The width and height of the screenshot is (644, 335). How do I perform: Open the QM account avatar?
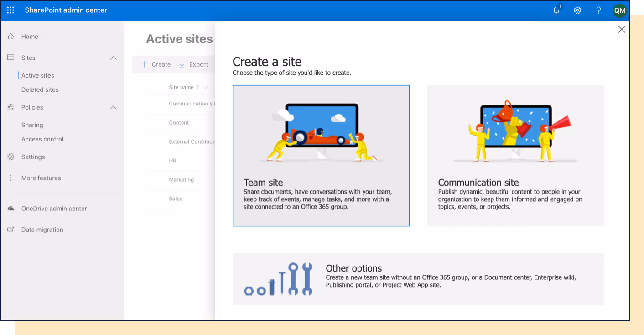[620, 10]
